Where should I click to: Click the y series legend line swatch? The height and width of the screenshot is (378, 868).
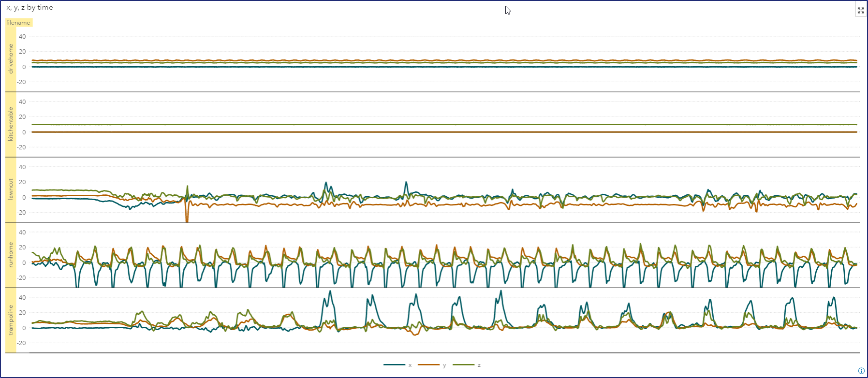point(428,365)
